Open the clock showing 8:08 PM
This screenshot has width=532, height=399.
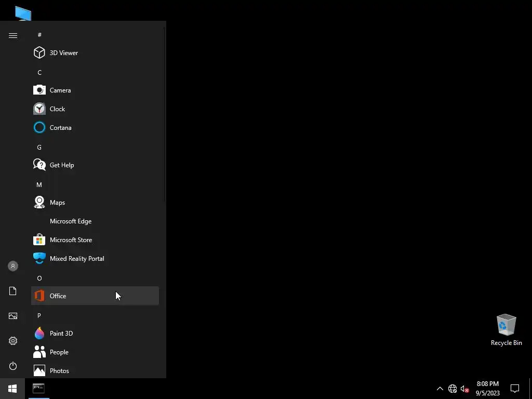click(x=487, y=389)
